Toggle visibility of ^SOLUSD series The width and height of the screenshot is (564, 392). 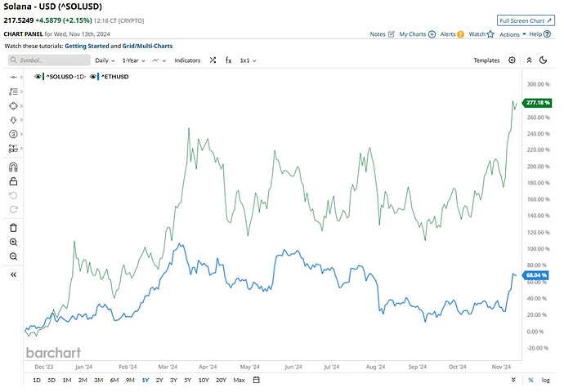(x=38, y=76)
